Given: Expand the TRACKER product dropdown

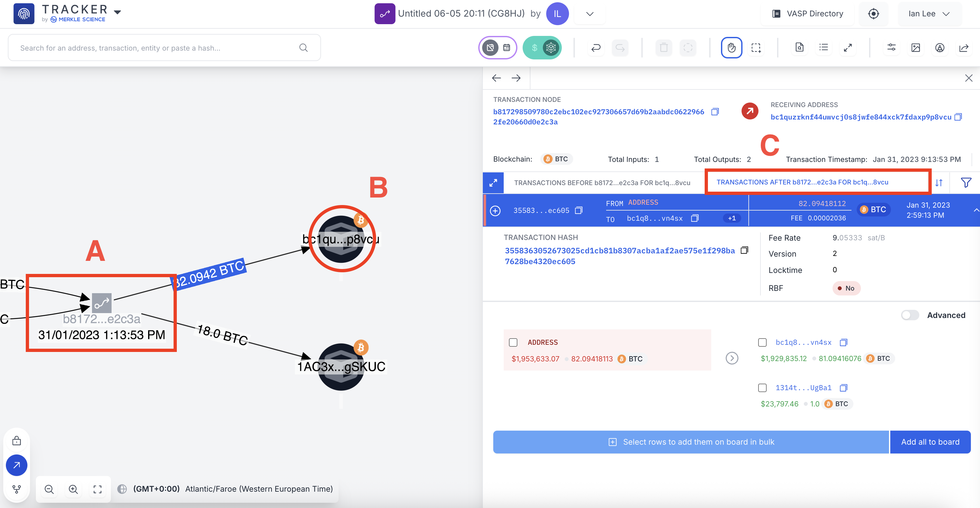Looking at the screenshot, I should tap(117, 12).
